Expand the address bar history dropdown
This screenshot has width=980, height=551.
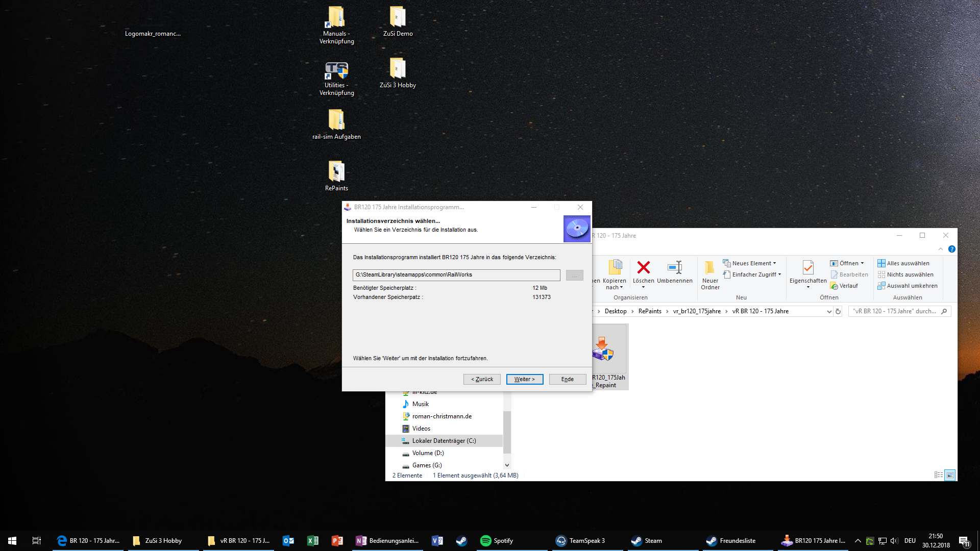click(x=829, y=311)
